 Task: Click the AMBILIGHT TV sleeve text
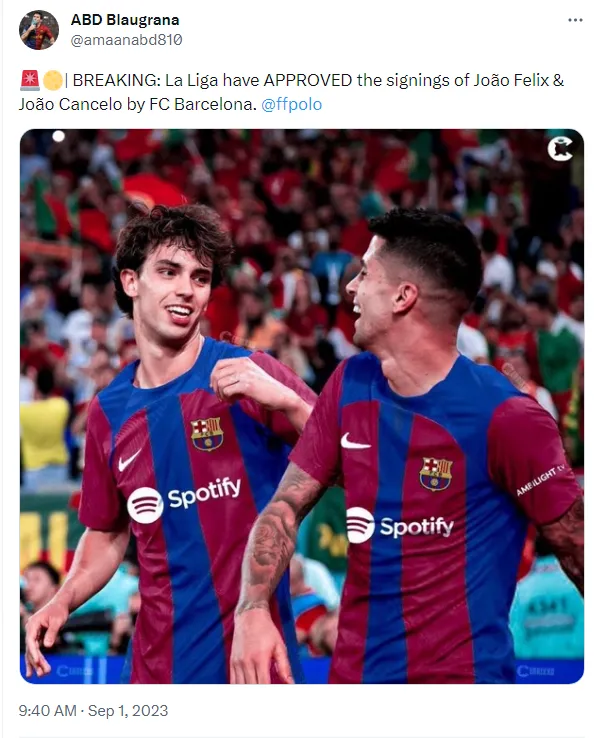click(x=540, y=480)
